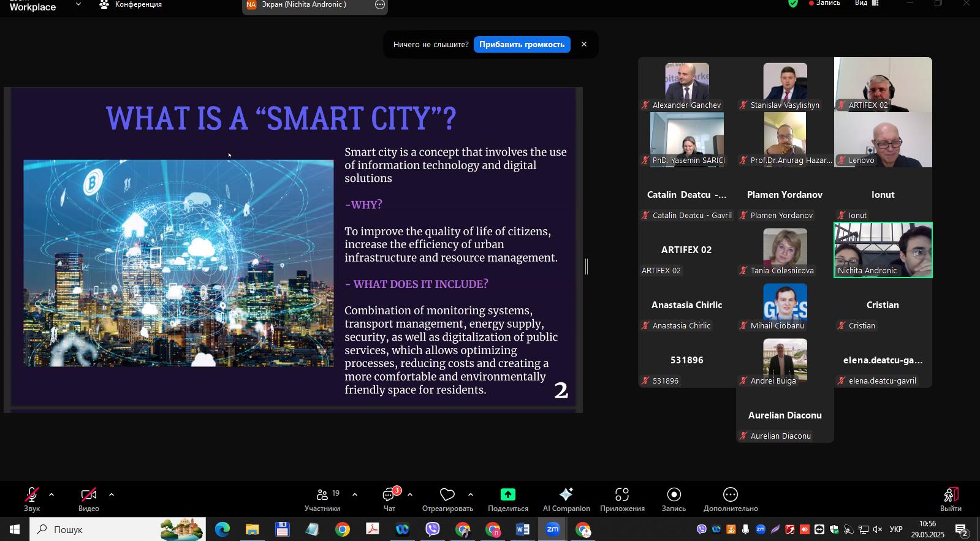Select Prof.Dr.Anurag Hazarika's video tile
Viewport: 980px width, 541px height.
tap(785, 140)
